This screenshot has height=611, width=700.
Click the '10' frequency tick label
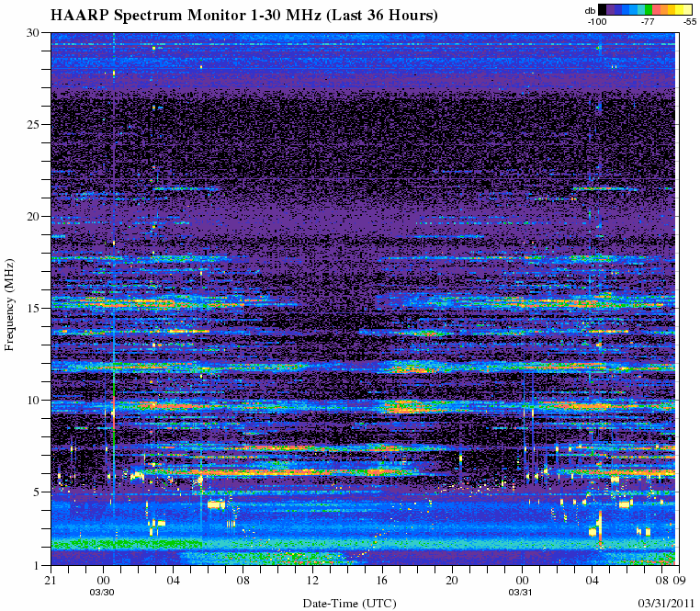point(34,401)
